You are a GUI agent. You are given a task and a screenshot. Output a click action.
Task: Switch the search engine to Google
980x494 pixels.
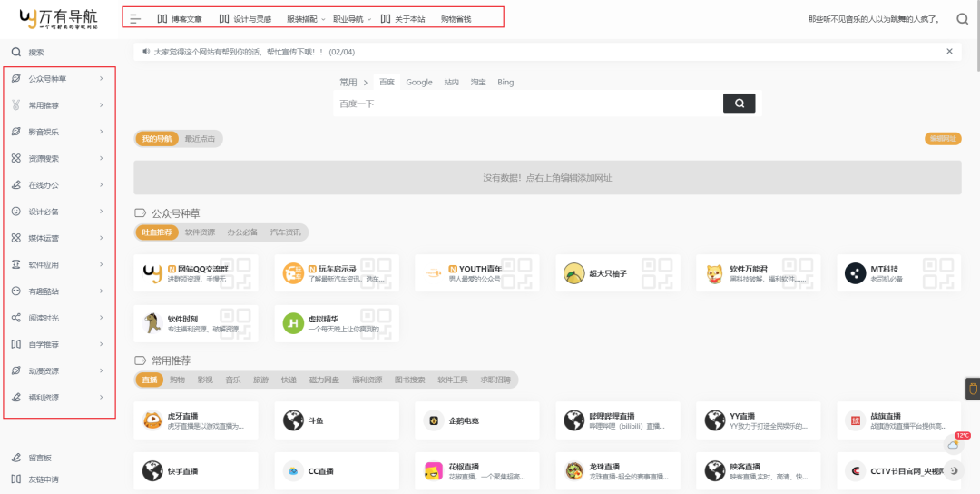[x=418, y=82]
